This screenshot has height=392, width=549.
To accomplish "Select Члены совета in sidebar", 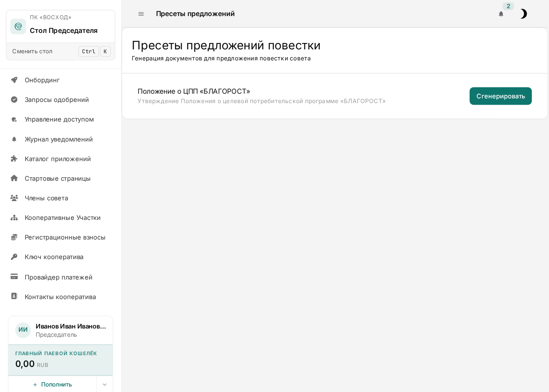I will click(60, 198).
